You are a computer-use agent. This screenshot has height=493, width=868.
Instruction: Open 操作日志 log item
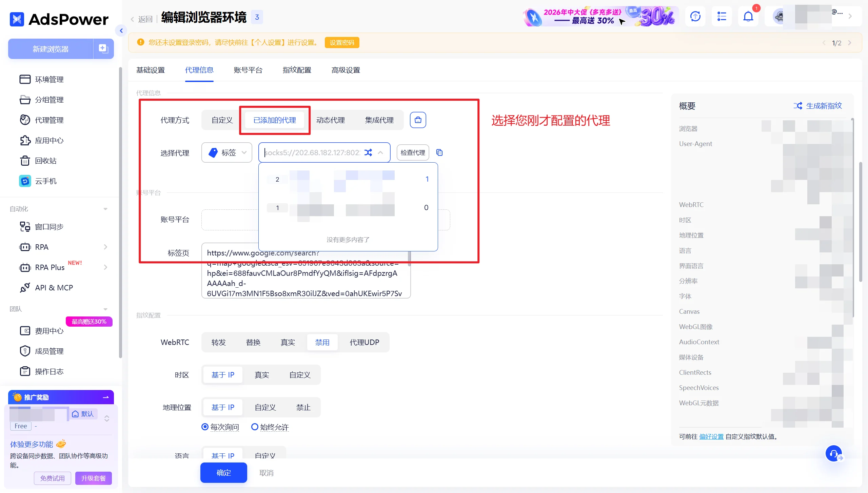[x=42, y=371]
